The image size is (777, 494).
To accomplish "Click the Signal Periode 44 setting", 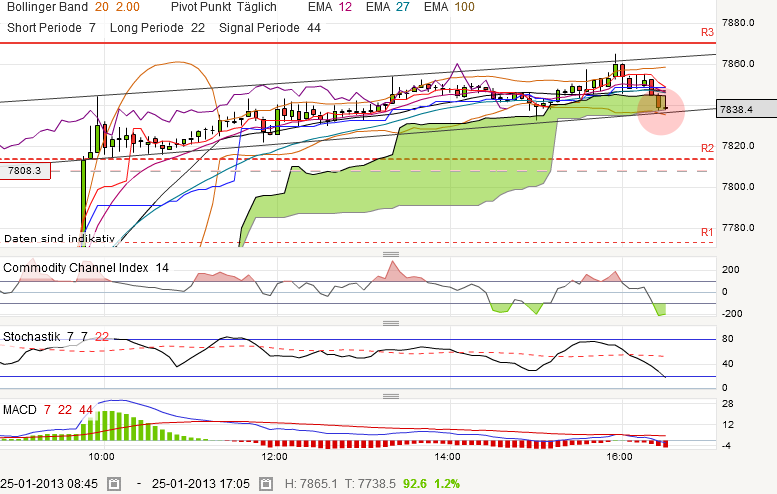I will click(x=270, y=28).
